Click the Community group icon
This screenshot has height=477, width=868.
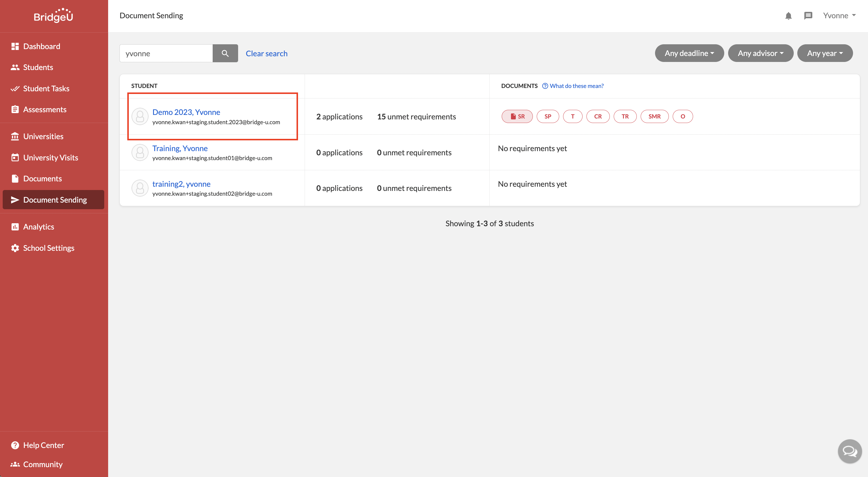15,464
